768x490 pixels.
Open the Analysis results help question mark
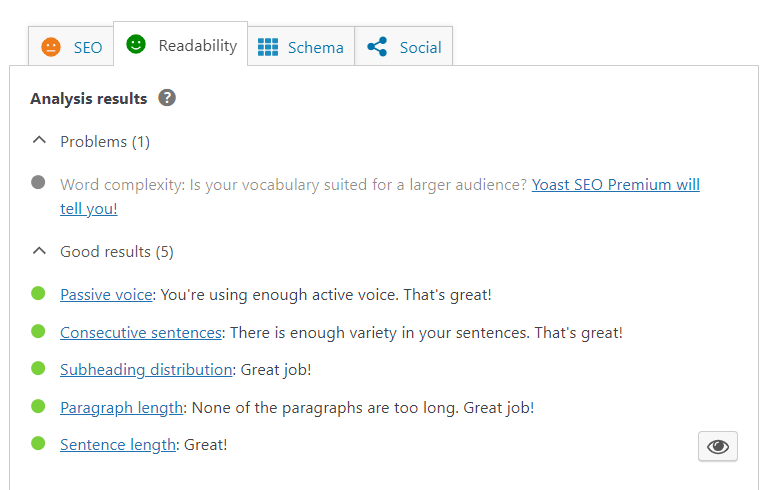tap(167, 98)
